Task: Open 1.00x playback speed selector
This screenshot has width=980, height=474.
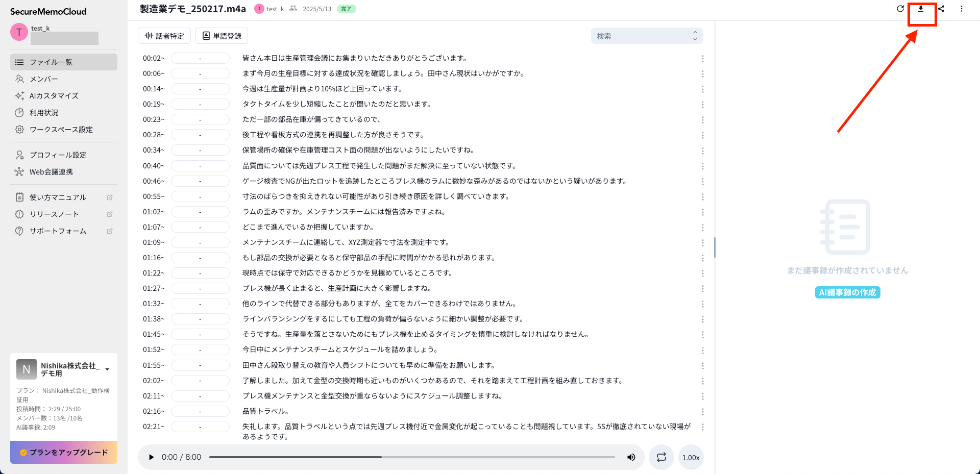Action: [x=691, y=458]
